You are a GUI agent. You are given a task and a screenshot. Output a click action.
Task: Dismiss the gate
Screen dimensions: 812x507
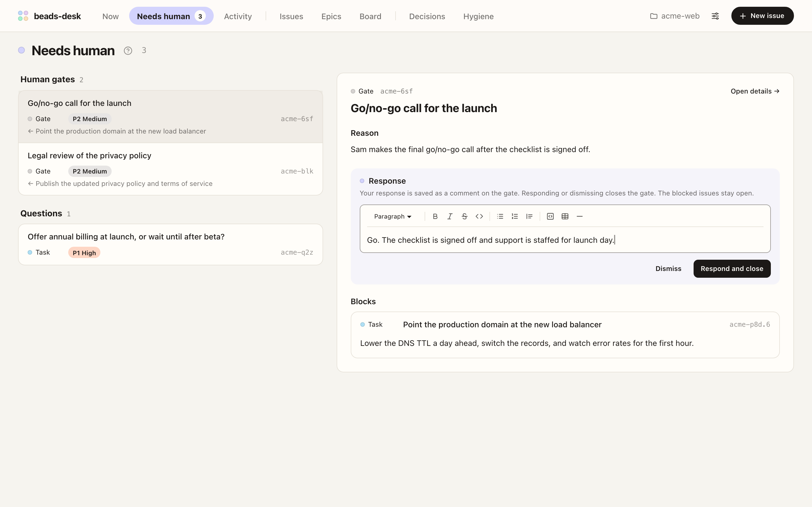click(668, 269)
